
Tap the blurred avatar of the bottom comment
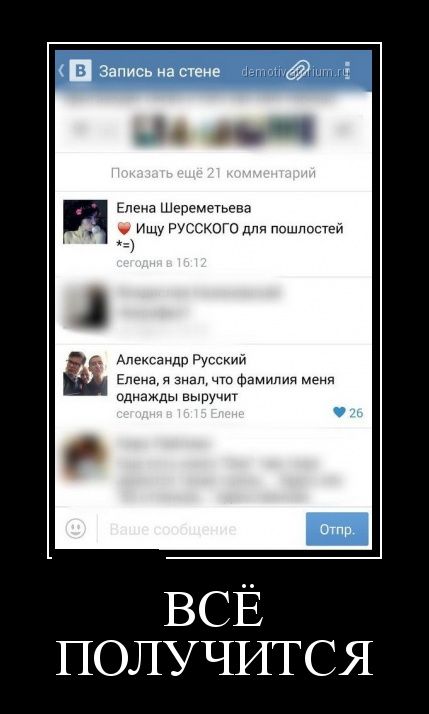point(86,458)
